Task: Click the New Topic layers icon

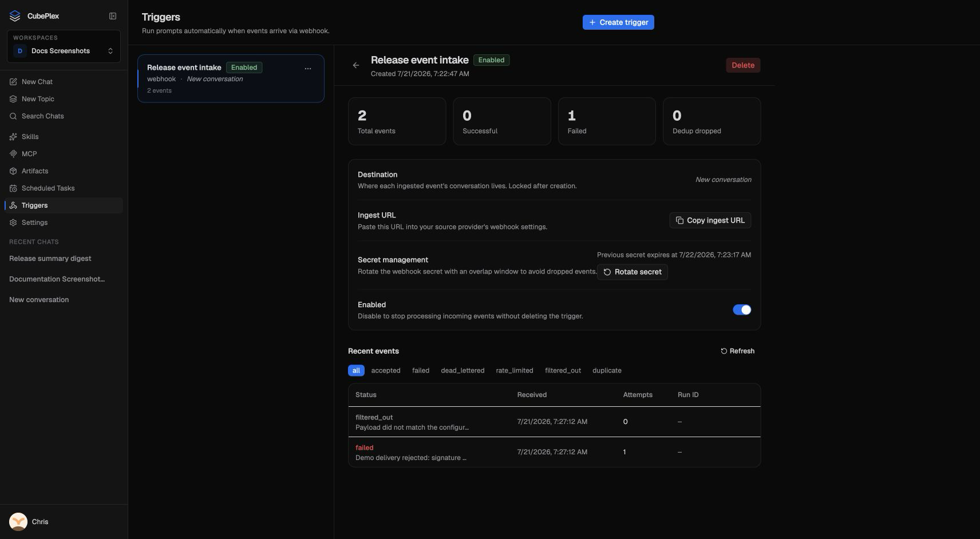Action: [13, 99]
